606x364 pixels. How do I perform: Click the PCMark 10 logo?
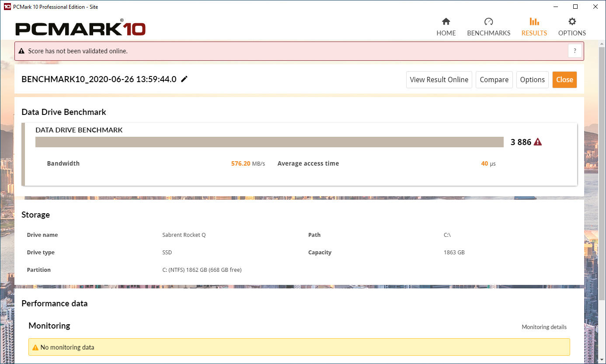81,28
